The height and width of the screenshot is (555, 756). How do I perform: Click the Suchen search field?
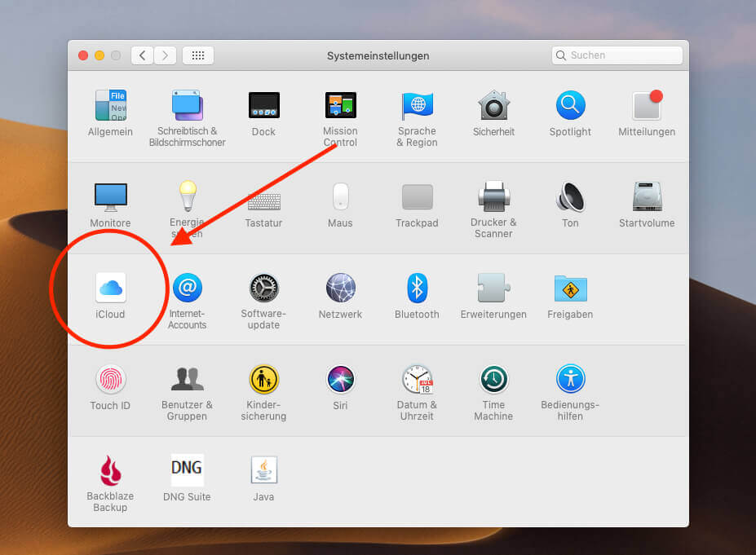[x=617, y=55]
